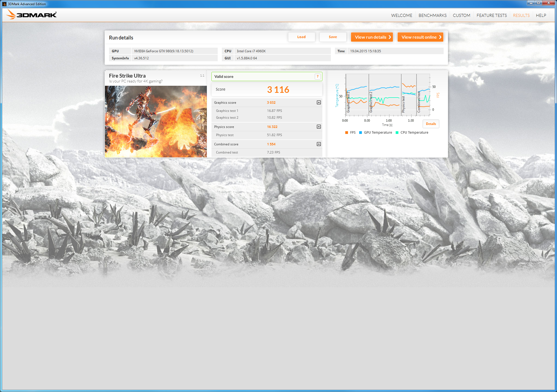Click the 3DMark logo
Viewport: 557px width, 392px height.
31,15
